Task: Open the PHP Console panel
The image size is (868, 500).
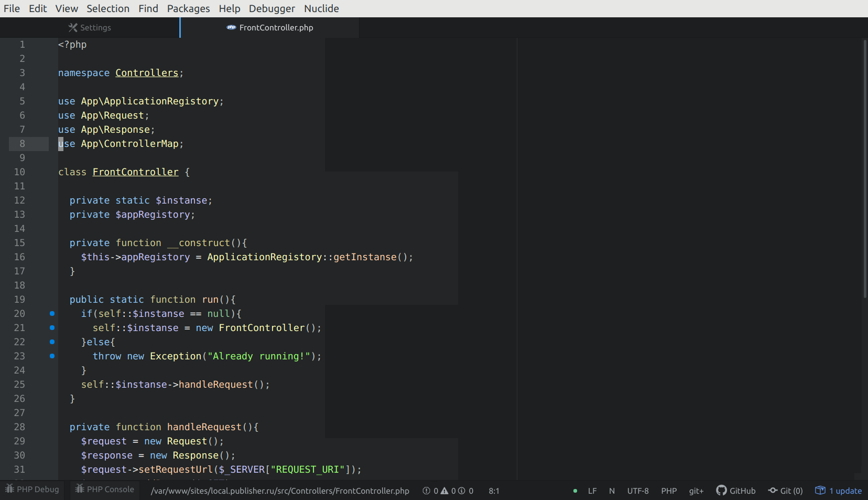Action: [105, 489]
